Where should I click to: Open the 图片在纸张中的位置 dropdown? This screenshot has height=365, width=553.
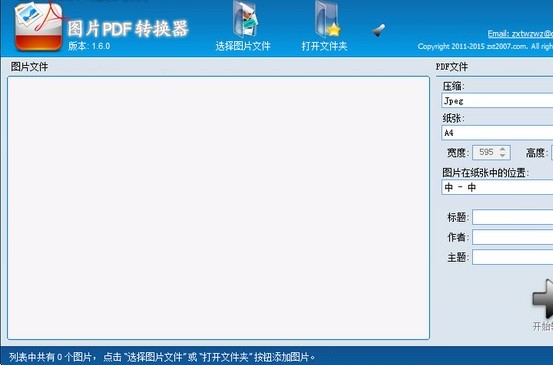click(x=497, y=187)
